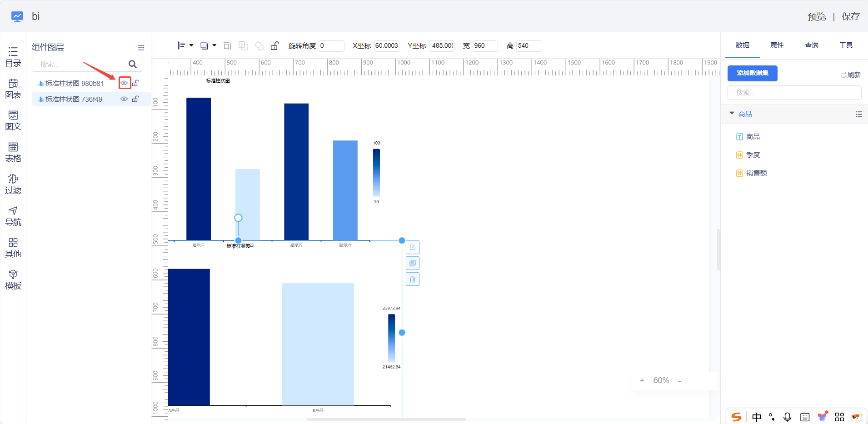Image resolution: width=868 pixels, height=424 pixels.
Task: Collapse the 商品 dataset tree
Action: pos(732,114)
